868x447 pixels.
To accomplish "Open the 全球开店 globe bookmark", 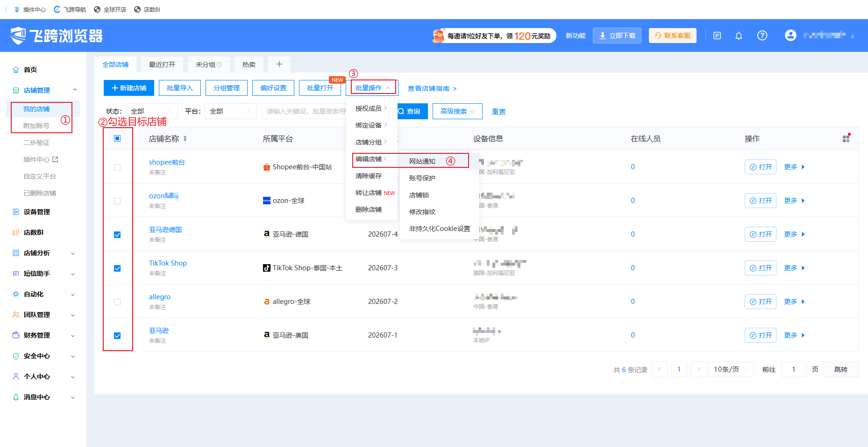I will tap(97, 9).
